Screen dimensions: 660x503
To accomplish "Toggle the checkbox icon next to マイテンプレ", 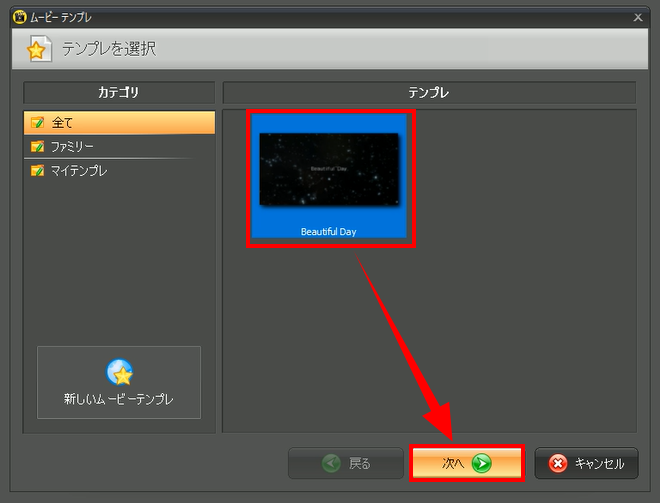I will click(37, 171).
